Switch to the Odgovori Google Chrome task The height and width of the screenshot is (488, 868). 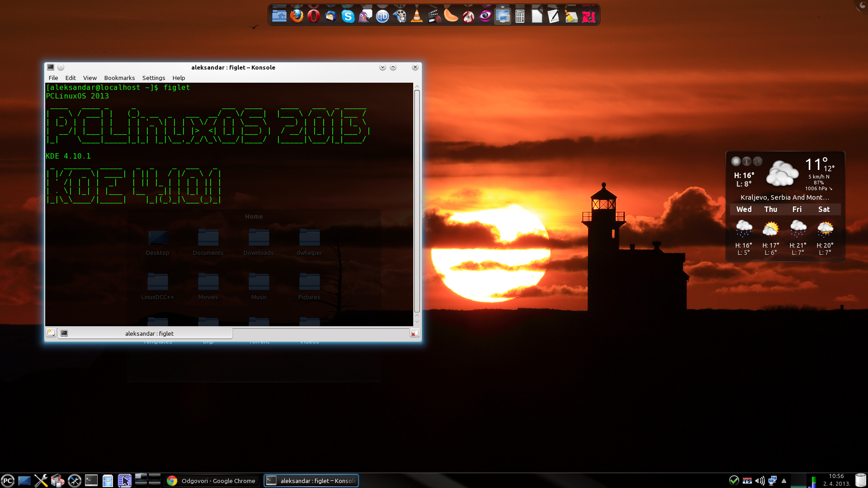tap(211, 481)
